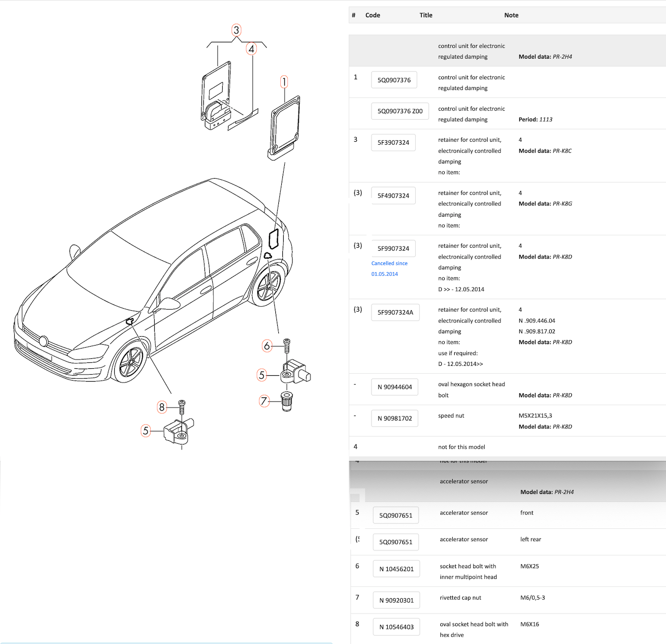Click the 'Cancelled since 01.05.2014' link
The height and width of the screenshot is (644, 666).
pos(389,269)
